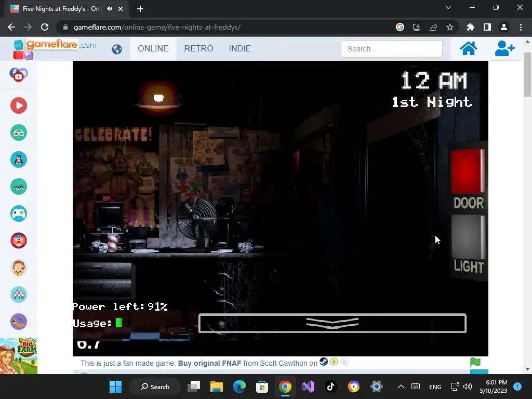This screenshot has height=399, width=532.
Task: Open the social media icons cluster in sidebar
Action: click(19, 75)
